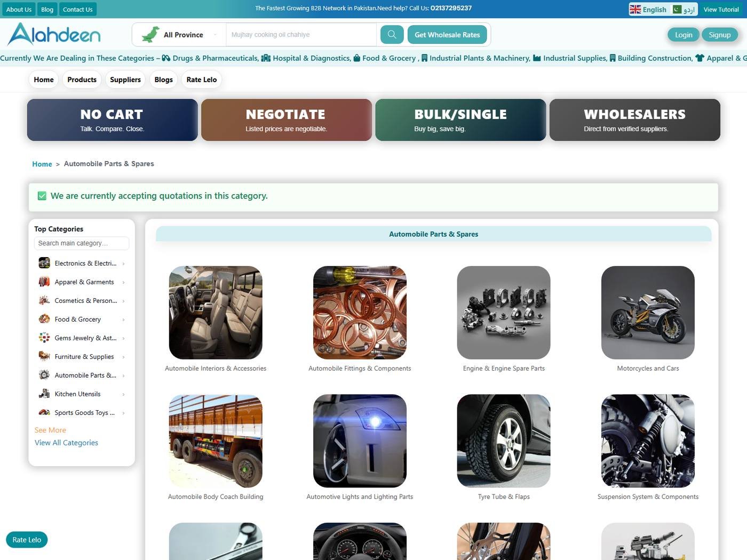Image resolution: width=747 pixels, height=560 pixels.
Task: Click the Sports Goods Toys category icon
Action: (44, 412)
